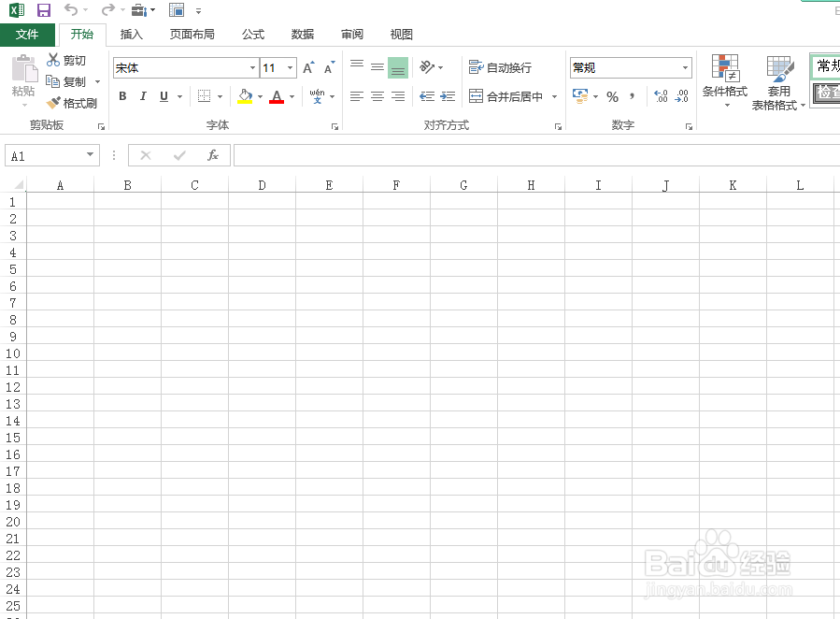Open the number format 常规 dropdown

pos(685,68)
